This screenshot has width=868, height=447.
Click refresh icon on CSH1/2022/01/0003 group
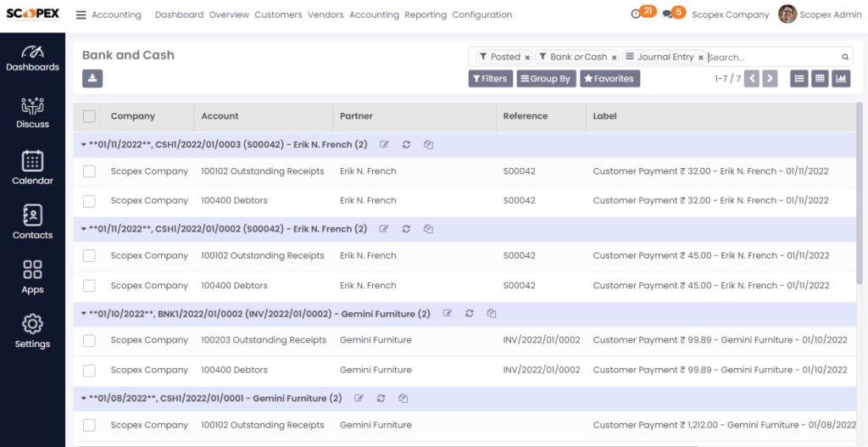click(x=406, y=144)
